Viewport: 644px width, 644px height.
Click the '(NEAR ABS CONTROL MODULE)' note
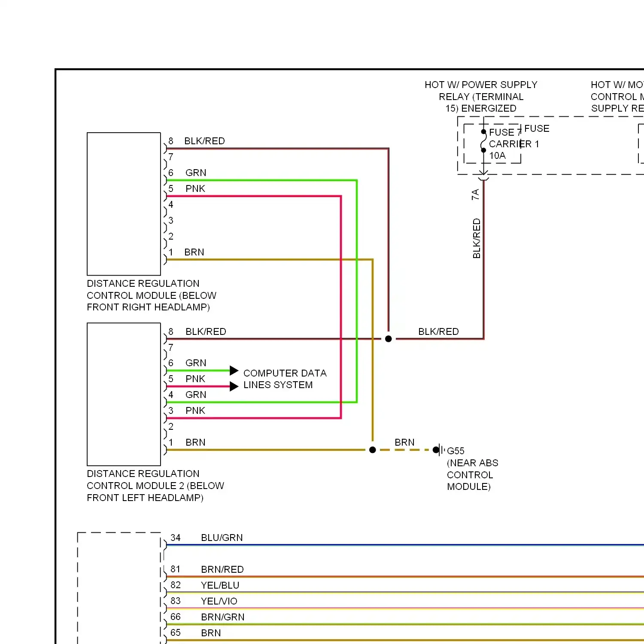point(472,475)
